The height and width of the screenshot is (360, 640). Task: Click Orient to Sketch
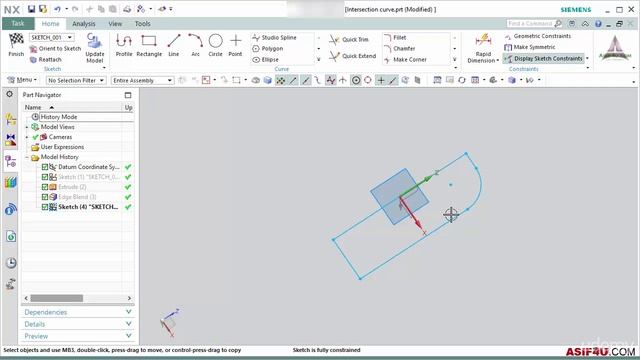tap(56, 49)
